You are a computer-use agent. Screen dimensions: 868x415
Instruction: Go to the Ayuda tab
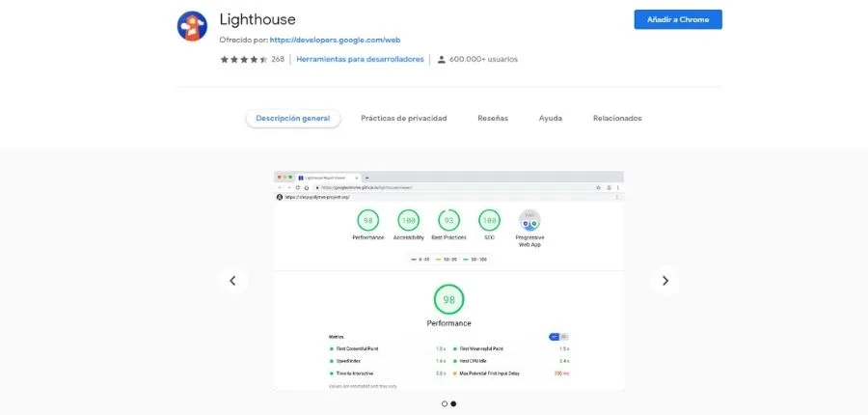(551, 118)
